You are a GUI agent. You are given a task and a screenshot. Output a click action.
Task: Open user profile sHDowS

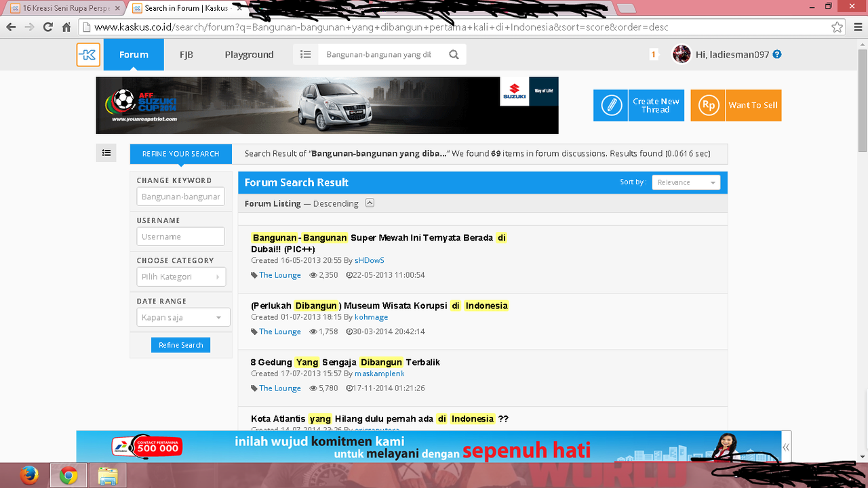click(370, 260)
